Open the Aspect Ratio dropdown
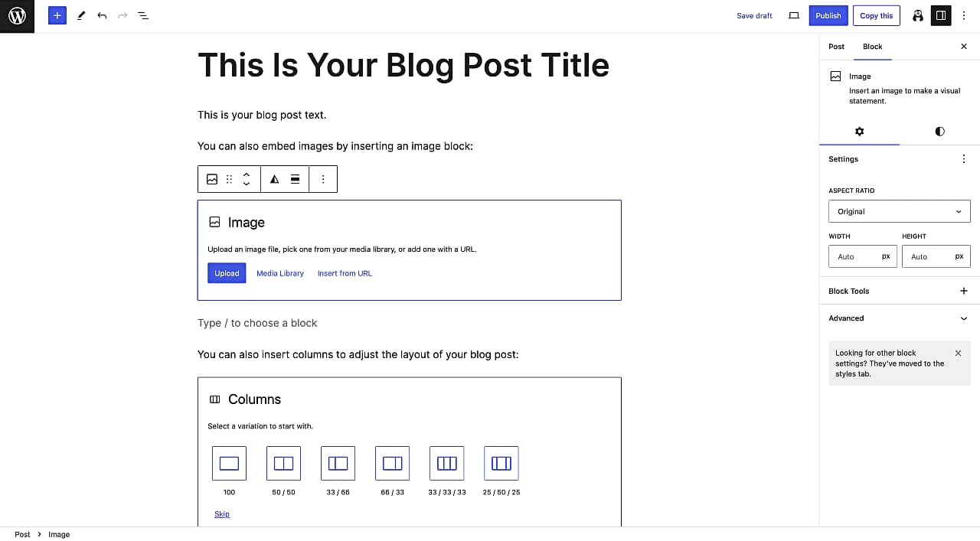The height and width of the screenshot is (541, 980). [x=899, y=211]
